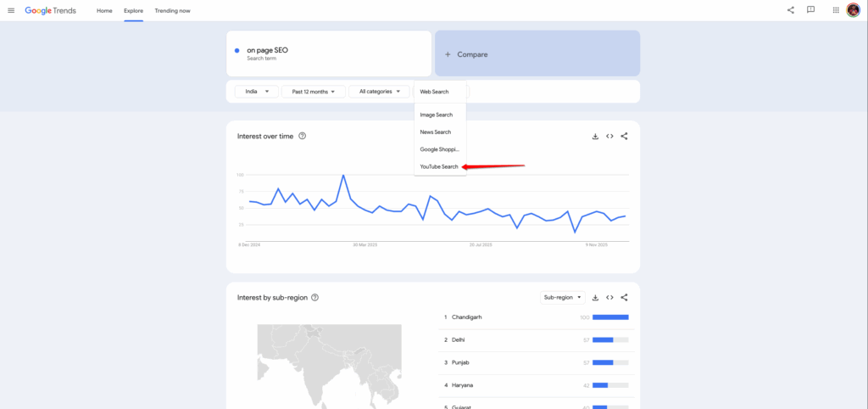Viewport: 868px width, 409px height.
Task: Click the peak point on the trend line
Action: tap(343, 175)
